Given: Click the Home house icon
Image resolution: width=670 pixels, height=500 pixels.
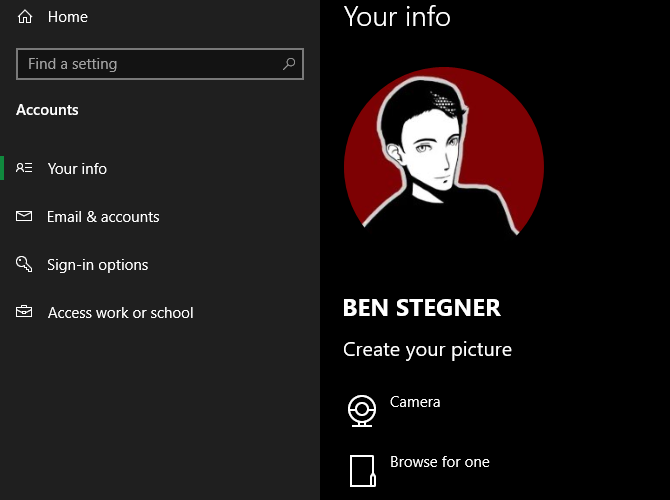Looking at the screenshot, I should [x=25, y=17].
